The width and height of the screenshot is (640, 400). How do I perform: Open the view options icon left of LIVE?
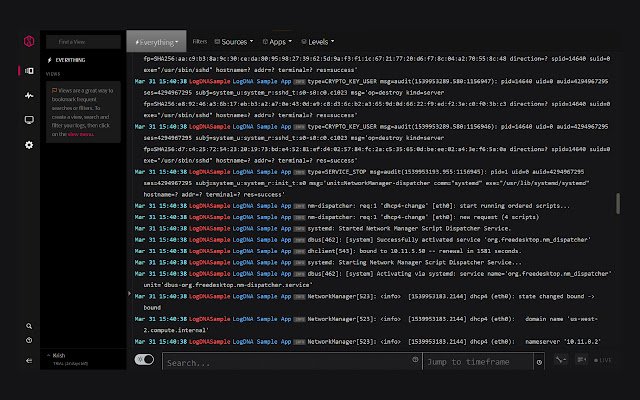(x=581, y=360)
